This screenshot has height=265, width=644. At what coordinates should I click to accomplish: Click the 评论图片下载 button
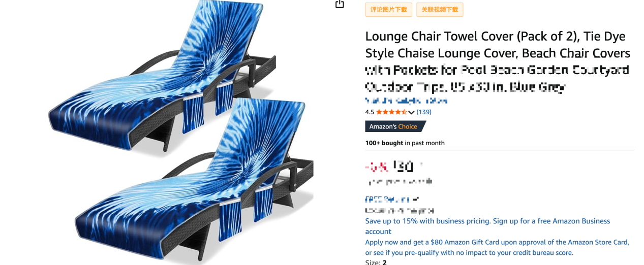click(x=388, y=10)
